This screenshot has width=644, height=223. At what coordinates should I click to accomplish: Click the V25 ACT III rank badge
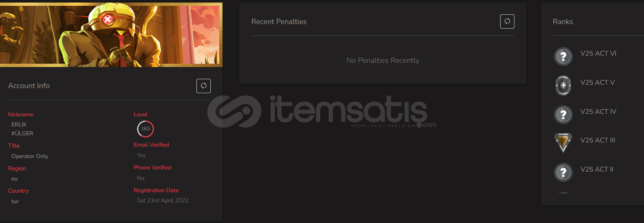pyautogui.click(x=563, y=143)
